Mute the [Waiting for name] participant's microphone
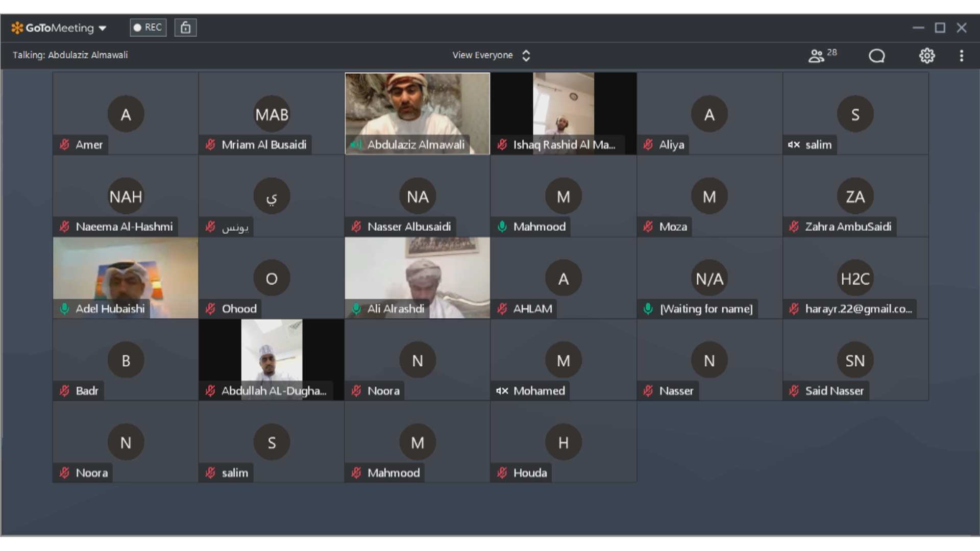Viewport: 980px width, 551px height. 648,309
